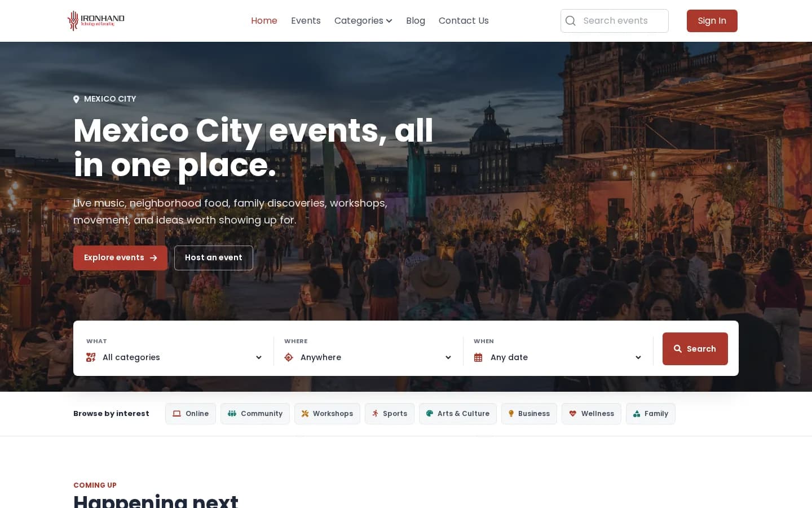This screenshot has width=812, height=508.
Task: Click the categories grid icon under What
Action: point(91,357)
